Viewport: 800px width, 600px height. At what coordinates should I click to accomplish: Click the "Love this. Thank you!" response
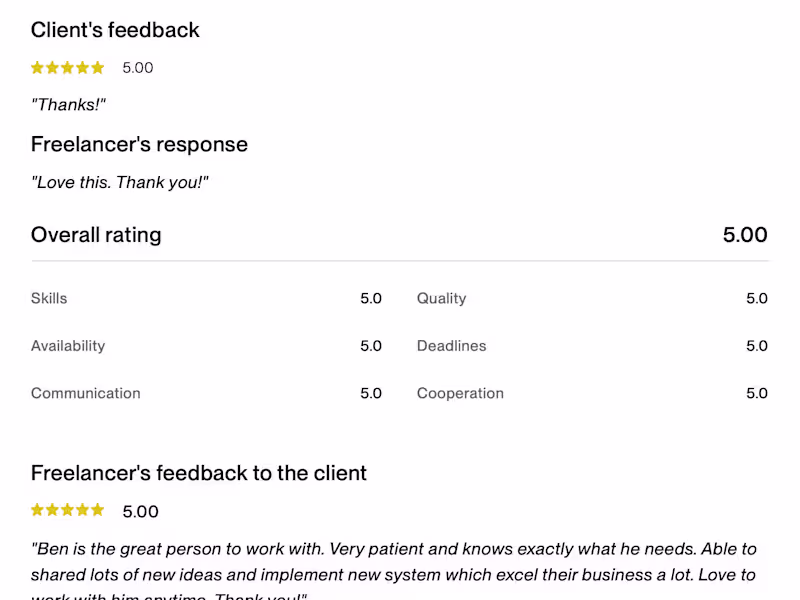120,182
